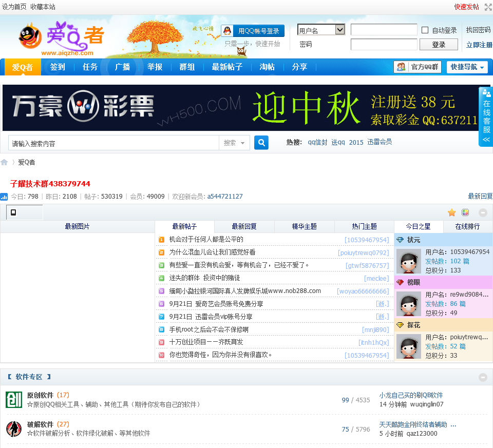Viewport: 493px width, 448px height.
Task: Open the 分享 menu item
Action: pos(299,67)
